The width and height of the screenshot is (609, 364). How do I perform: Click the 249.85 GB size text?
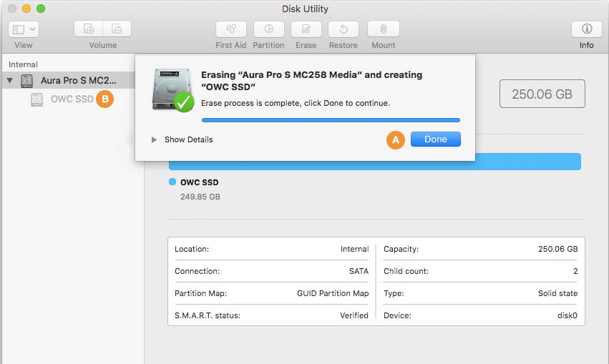point(200,197)
